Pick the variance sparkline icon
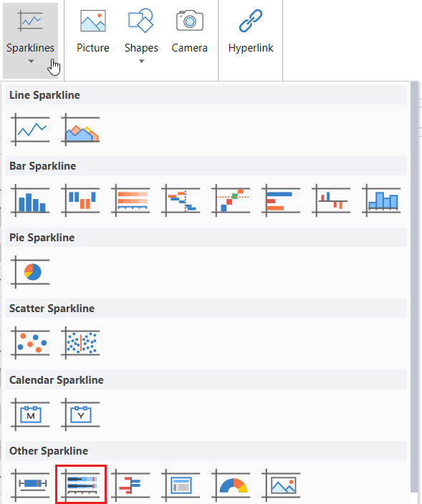 pos(331,200)
